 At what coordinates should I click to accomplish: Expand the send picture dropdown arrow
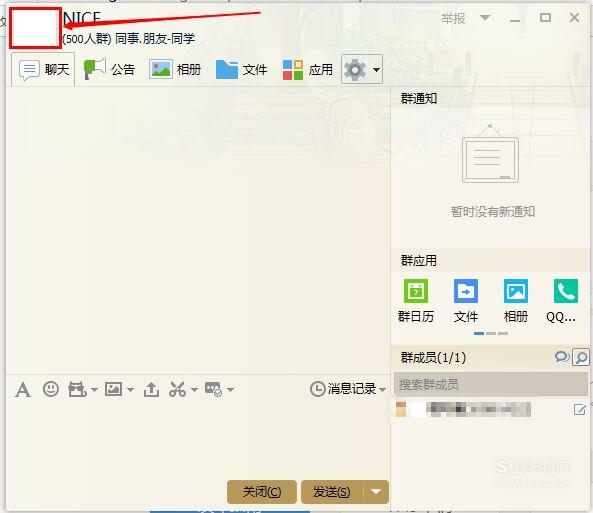[x=130, y=389]
